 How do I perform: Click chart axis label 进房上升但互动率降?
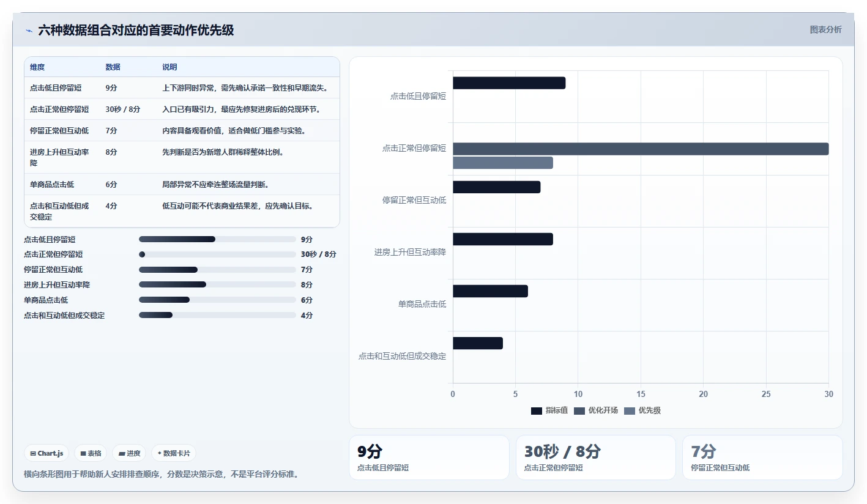[410, 252]
